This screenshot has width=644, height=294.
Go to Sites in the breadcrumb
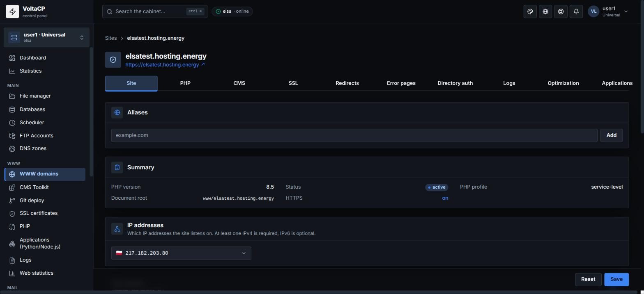point(111,38)
